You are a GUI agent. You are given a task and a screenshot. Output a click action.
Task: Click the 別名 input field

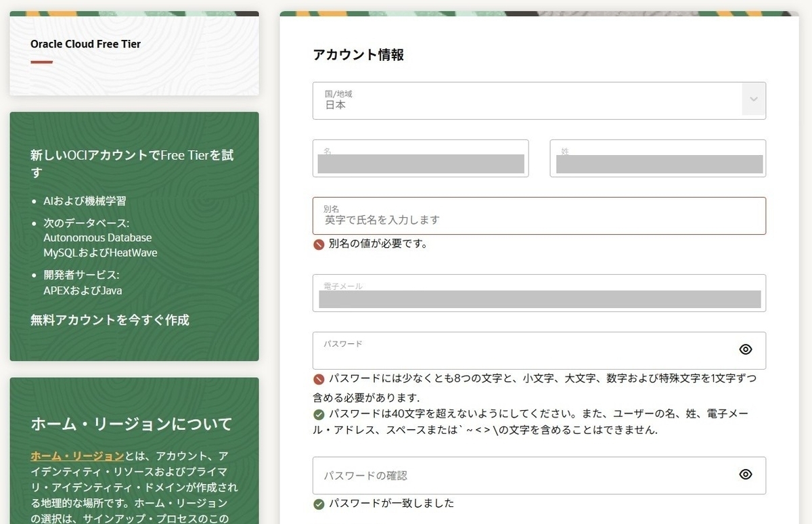[539, 216]
